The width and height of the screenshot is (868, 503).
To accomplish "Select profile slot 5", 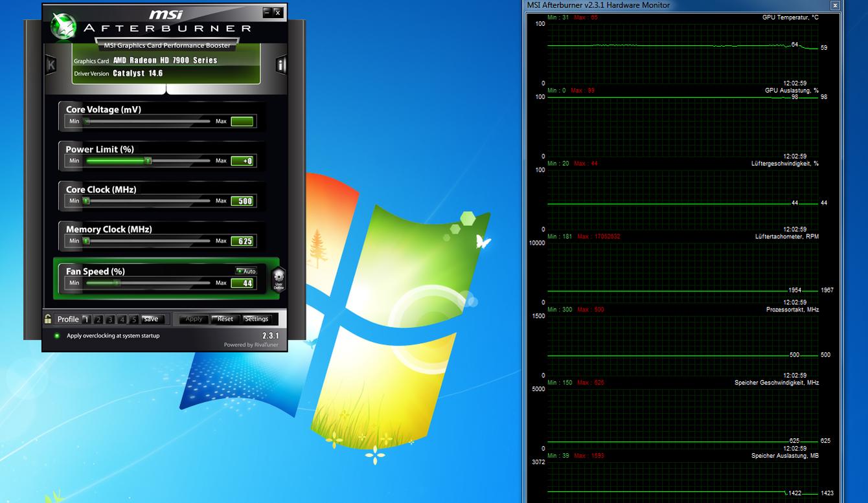I will pos(134,319).
